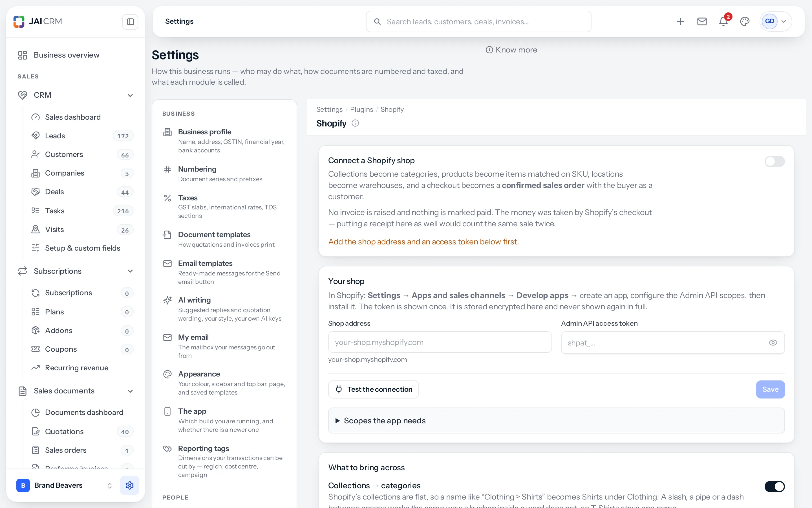Viewport: 812px width, 508px height.
Task: Click the plus quick-create icon
Action: tap(680, 21)
